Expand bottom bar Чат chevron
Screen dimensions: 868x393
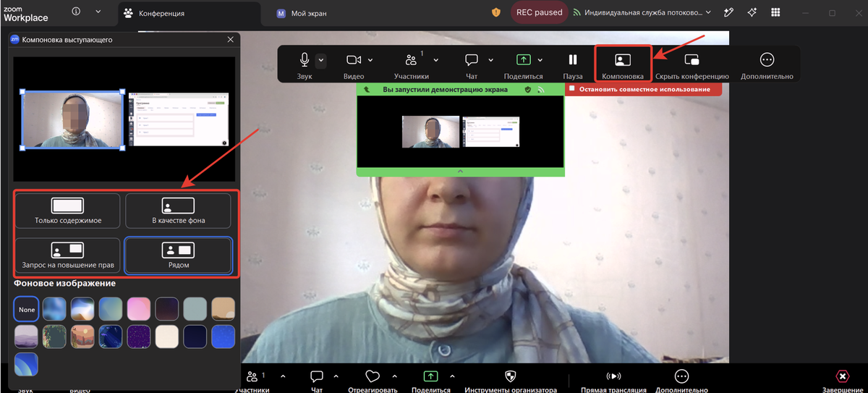pos(335,376)
